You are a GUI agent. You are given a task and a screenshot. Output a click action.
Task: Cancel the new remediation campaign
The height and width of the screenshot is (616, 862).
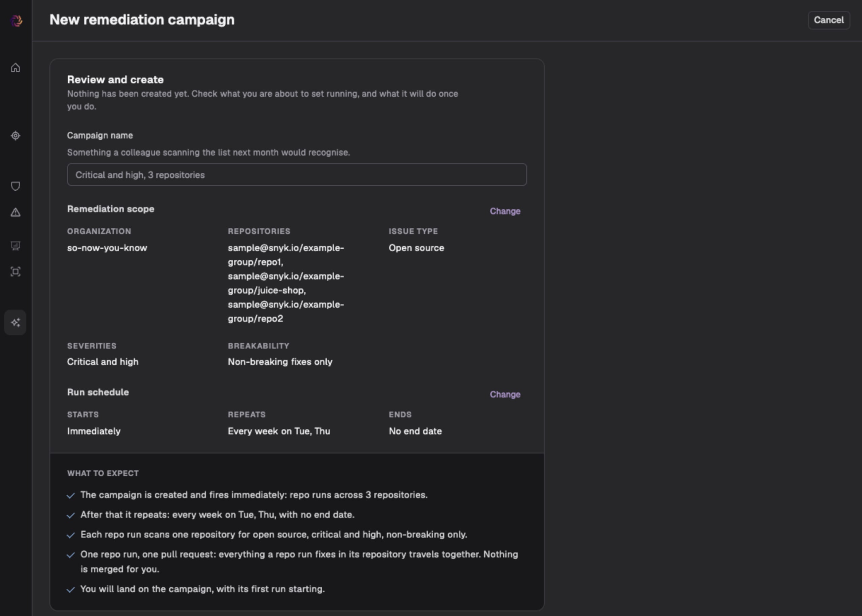click(829, 20)
